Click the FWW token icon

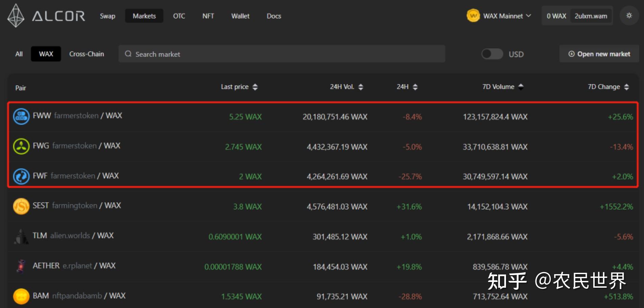click(21, 116)
